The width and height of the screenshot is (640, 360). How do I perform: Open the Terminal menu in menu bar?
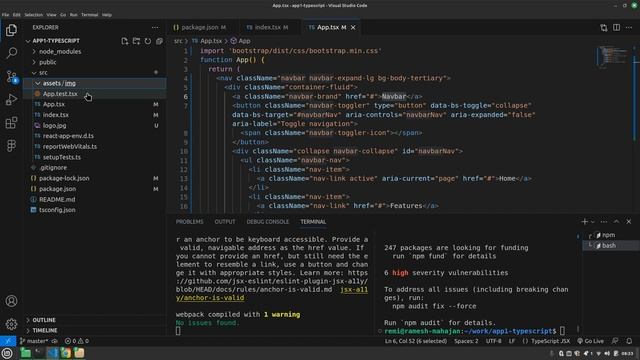(89, 15)
